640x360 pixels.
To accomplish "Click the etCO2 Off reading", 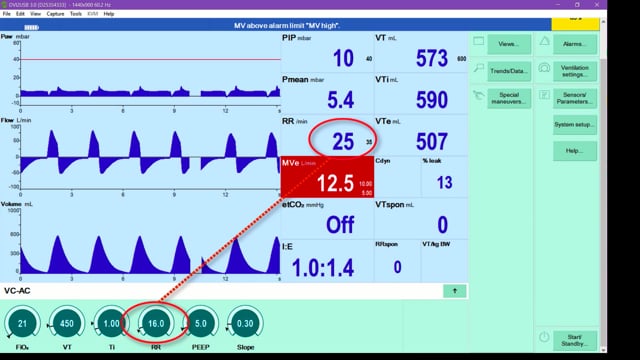I will coord(340,224).
